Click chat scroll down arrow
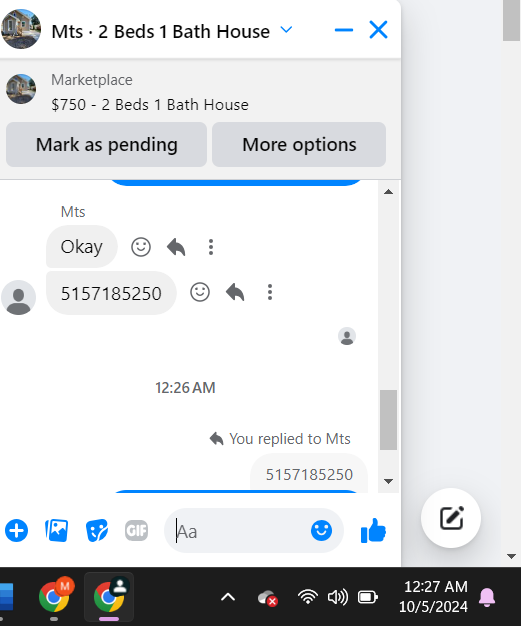Viewport: 521px width, 626px height. pyautogui.click(x=388, y=481)
